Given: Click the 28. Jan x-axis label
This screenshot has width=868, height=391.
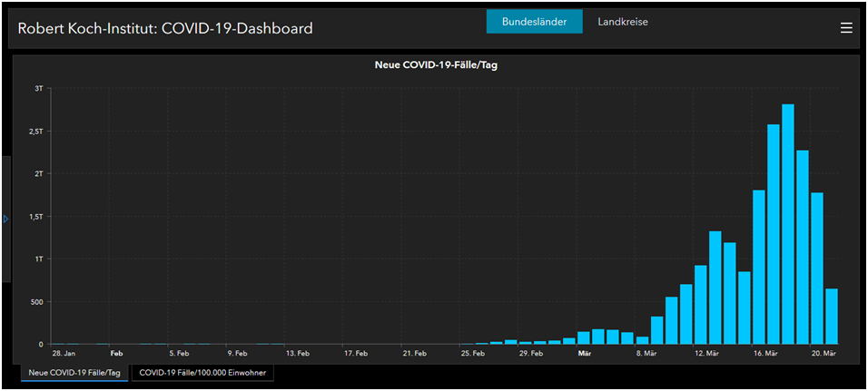Looking at the screenshot, I should tap(64, 354).
